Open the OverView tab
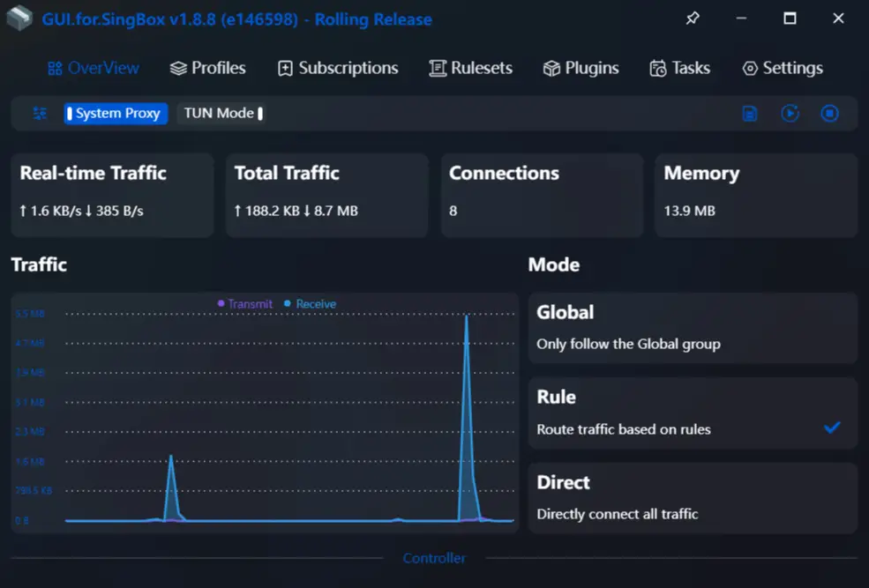 click(94, 68)
